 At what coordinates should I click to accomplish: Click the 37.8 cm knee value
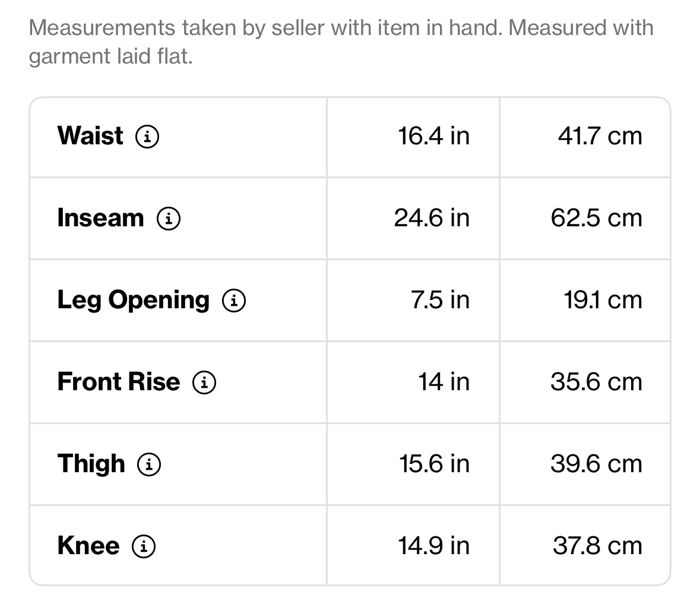(x=598, y=546)
